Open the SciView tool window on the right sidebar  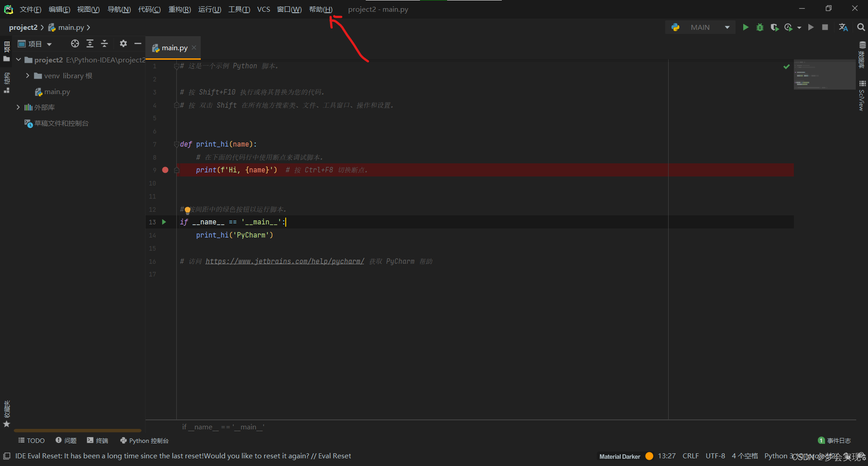862,95
